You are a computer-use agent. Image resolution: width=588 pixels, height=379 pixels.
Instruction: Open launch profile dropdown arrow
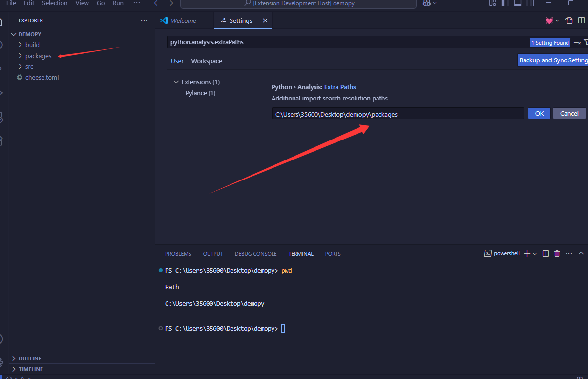click(x=535, y=254)
